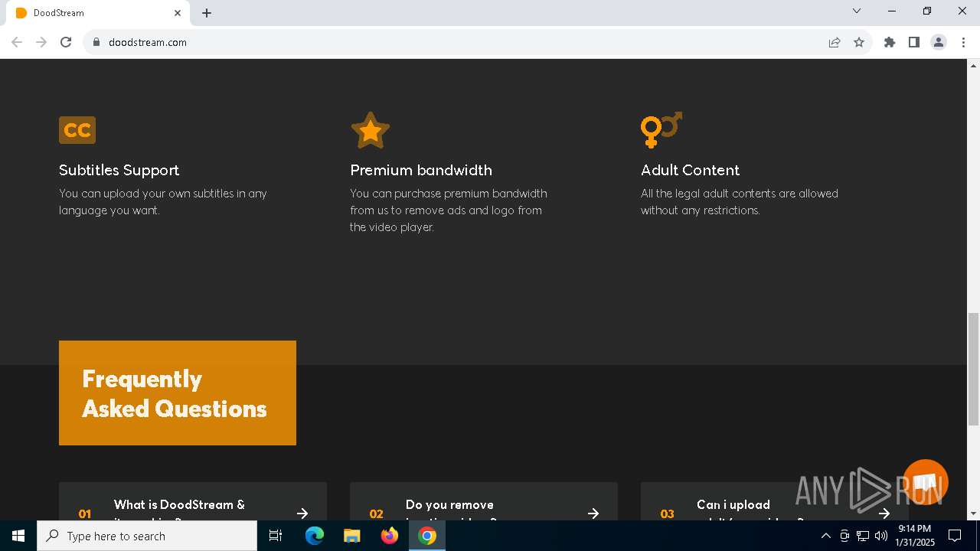This screenshot has height=551, width=980.
Task: View site information lock icon
Action: pos(96,42)
